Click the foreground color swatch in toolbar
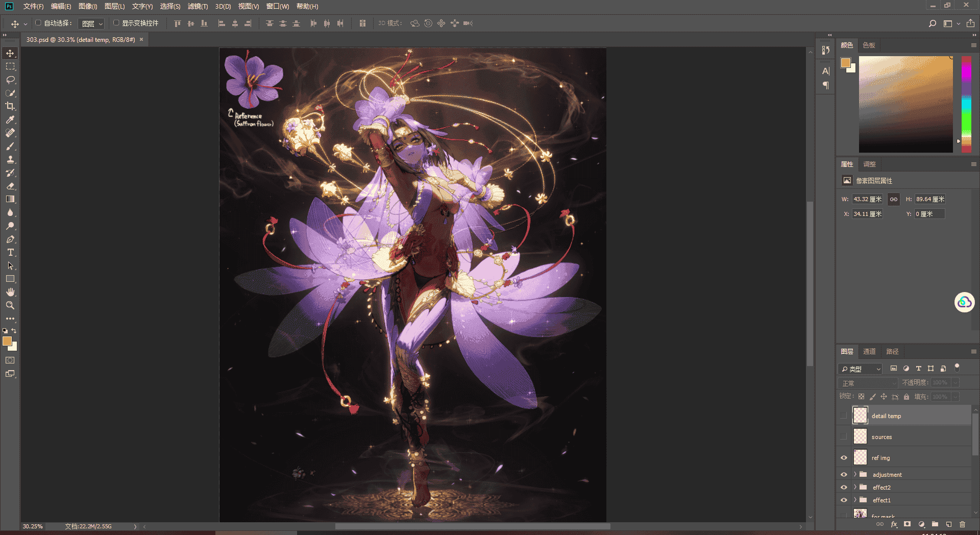The height and width of the screenshot is (535, 980). tap(7, 342)
